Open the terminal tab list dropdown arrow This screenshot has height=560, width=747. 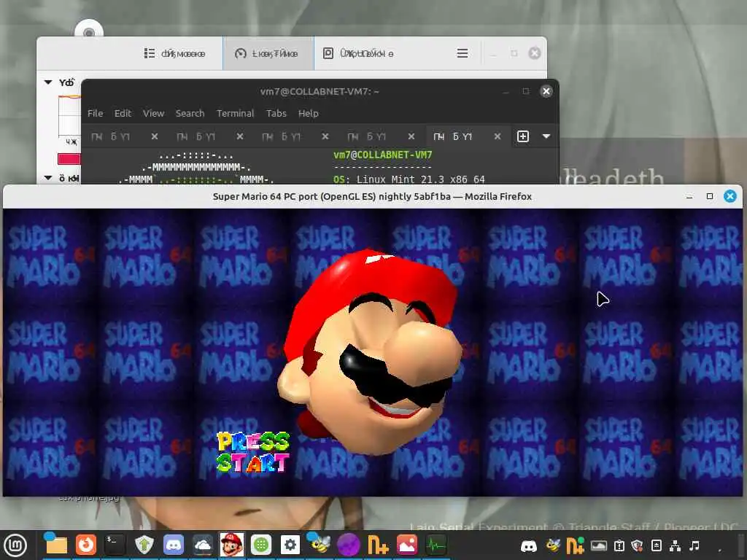(x=546, y=136)
